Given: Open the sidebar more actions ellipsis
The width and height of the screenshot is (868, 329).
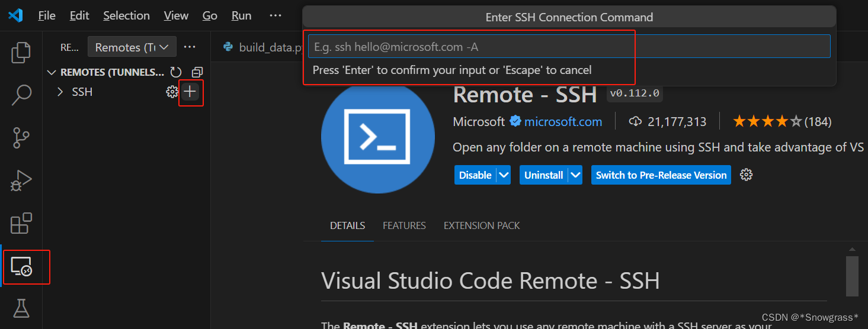Looking at the screenshot, I should [190, 47].
